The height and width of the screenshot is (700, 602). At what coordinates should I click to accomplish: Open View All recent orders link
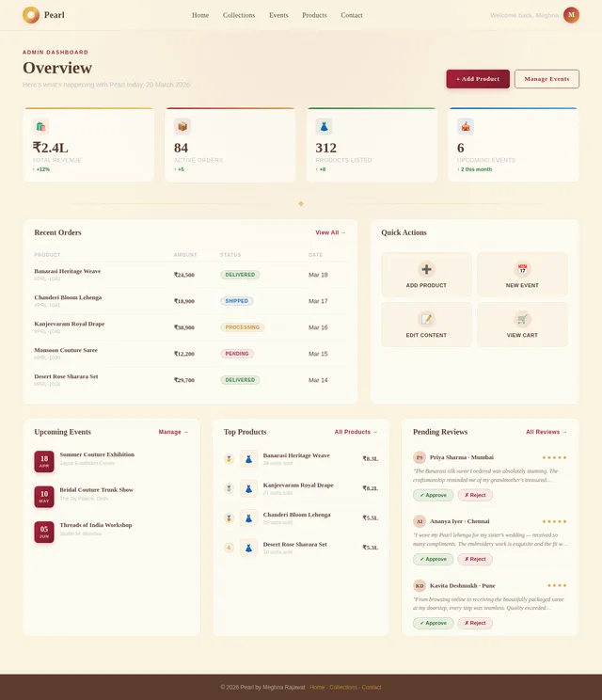[x=331, y=232]
